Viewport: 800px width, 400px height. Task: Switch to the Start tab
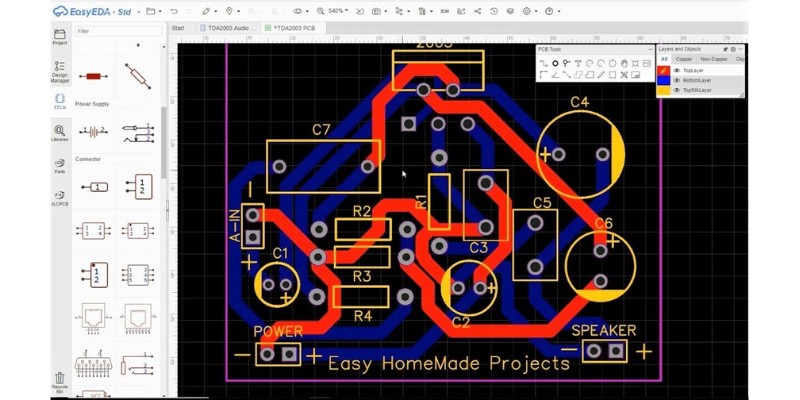178,28
